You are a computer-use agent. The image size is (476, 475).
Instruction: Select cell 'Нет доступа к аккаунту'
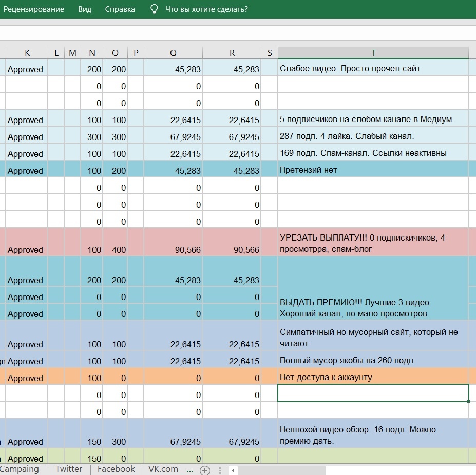pos(373,377)
